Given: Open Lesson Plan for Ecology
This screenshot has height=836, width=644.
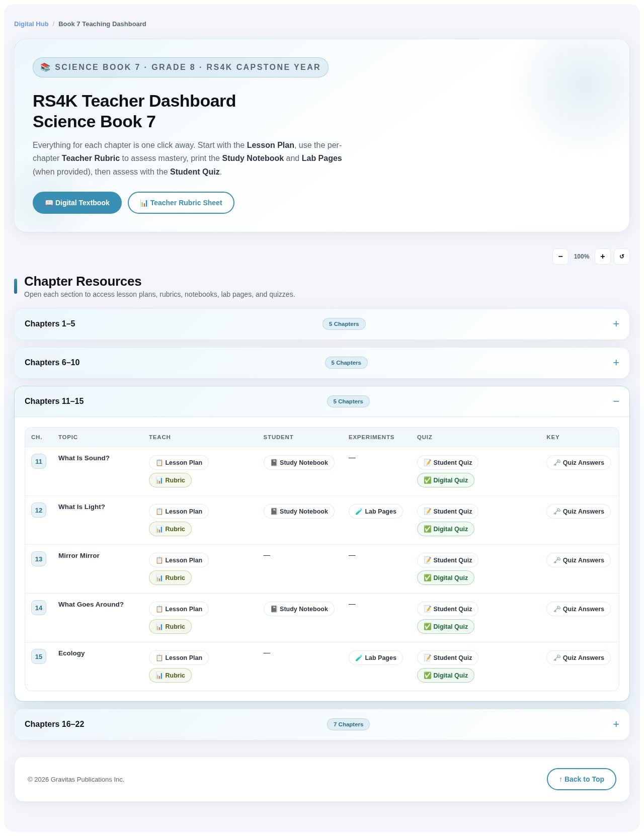Looking at the screenshot, I should pos(179,658).
